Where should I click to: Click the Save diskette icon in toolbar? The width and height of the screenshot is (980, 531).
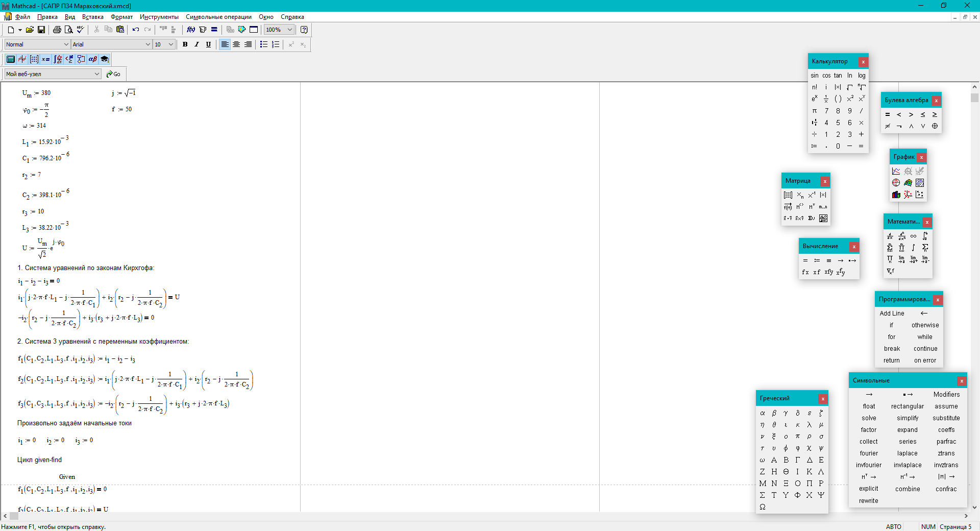coord(41,30)
